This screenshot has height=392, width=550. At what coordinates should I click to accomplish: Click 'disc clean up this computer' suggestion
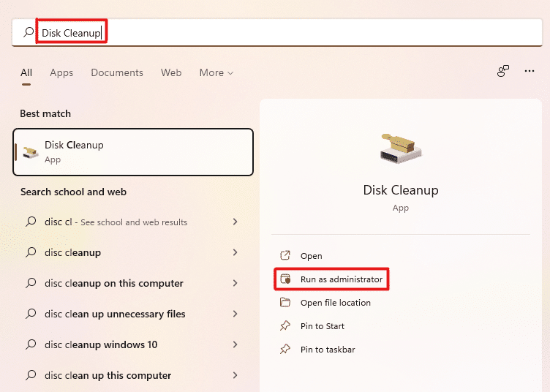point(133,375)
